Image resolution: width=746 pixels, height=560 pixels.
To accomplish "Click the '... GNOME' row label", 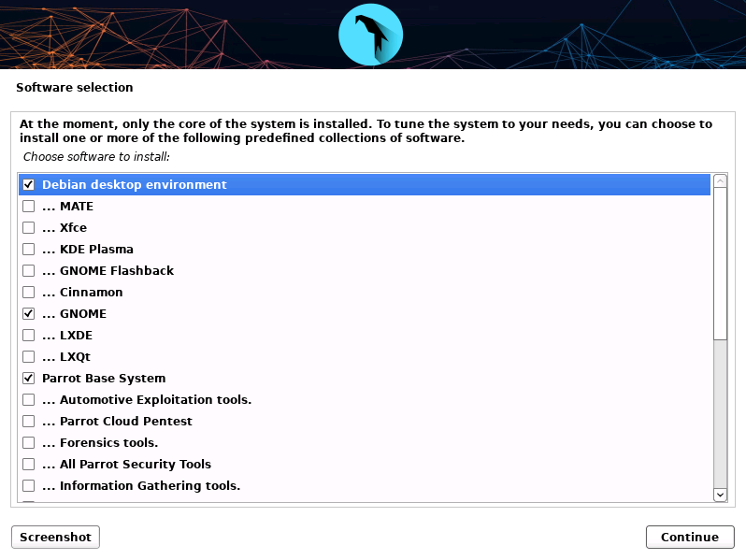I will pyautogui.click(x=74, y=313).
